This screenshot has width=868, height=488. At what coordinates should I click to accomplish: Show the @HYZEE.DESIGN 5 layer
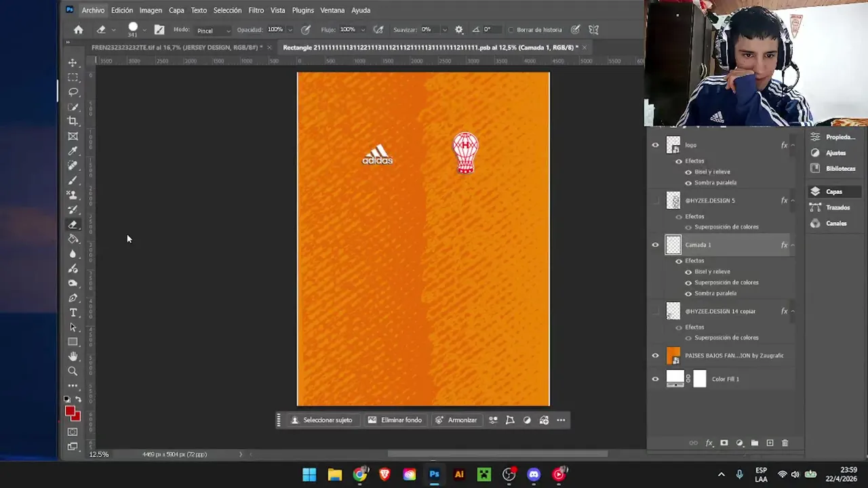[655, 201]
